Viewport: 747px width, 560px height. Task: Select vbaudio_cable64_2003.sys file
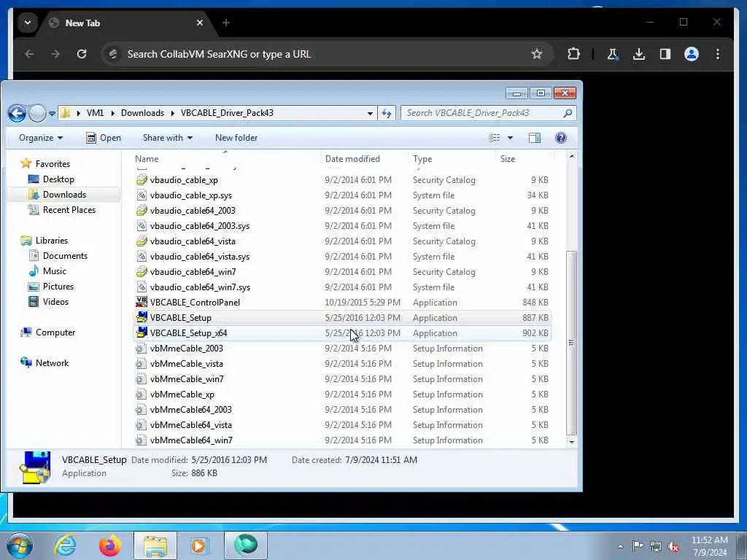pyautogui.click(x=342, y=226)
